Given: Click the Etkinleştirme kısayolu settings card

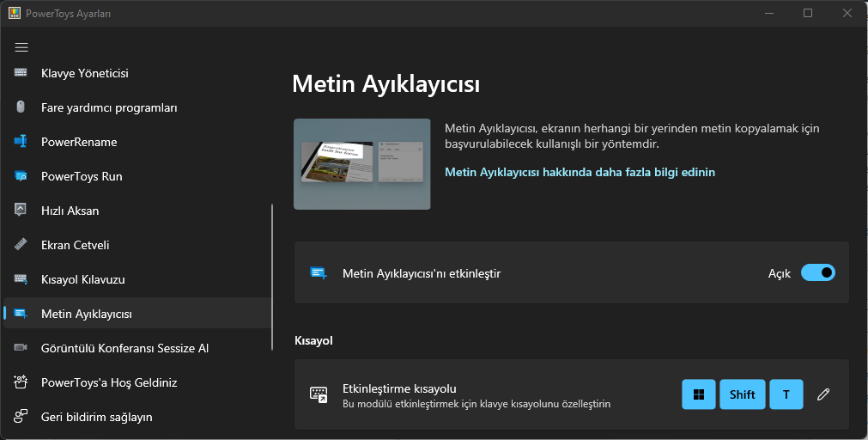Looking at the screenshot, I should click(571, 394).
